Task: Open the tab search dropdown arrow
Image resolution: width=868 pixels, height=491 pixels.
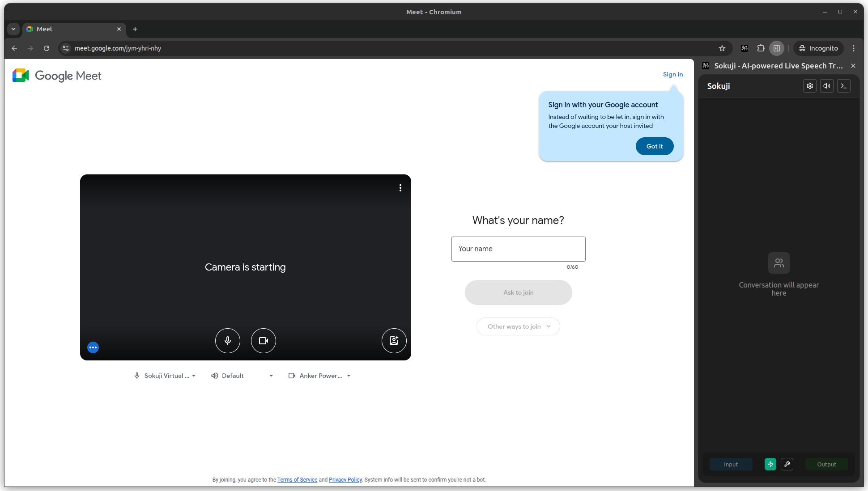Action: pos(13,29)
